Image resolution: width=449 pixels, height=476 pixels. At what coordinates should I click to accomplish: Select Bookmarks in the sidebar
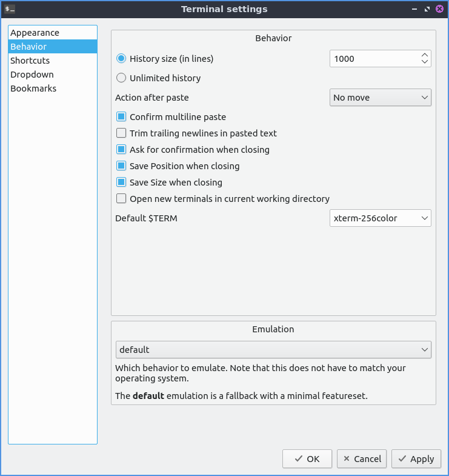tap(33, 89)
